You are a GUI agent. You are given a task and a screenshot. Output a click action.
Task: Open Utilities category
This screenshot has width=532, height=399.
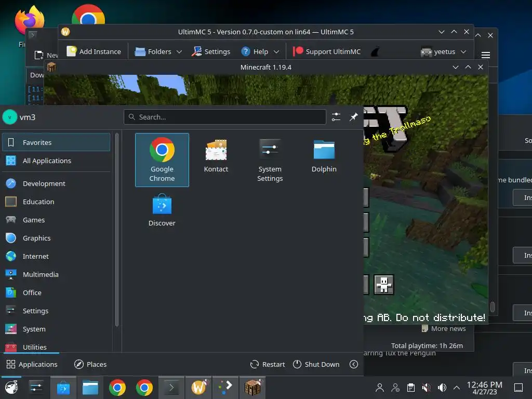56,346
